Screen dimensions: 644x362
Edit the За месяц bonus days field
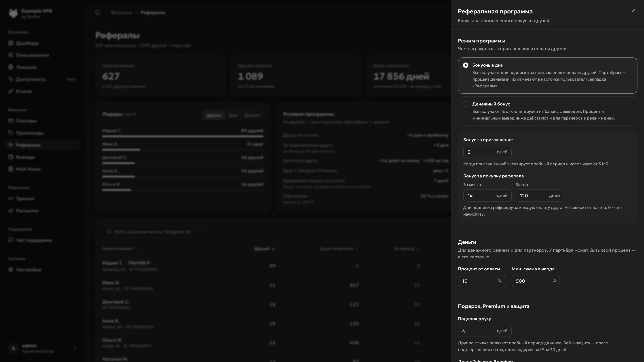(487, 196)
